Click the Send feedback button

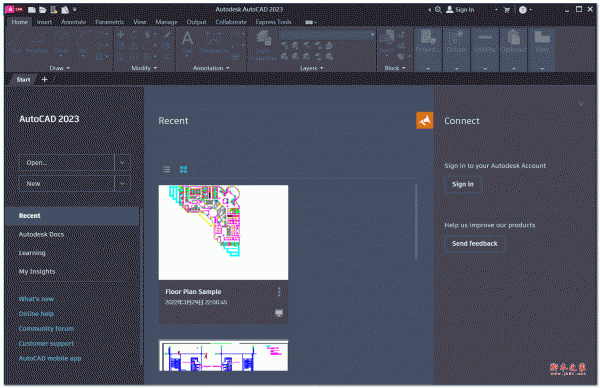click(x=474, y=244)
